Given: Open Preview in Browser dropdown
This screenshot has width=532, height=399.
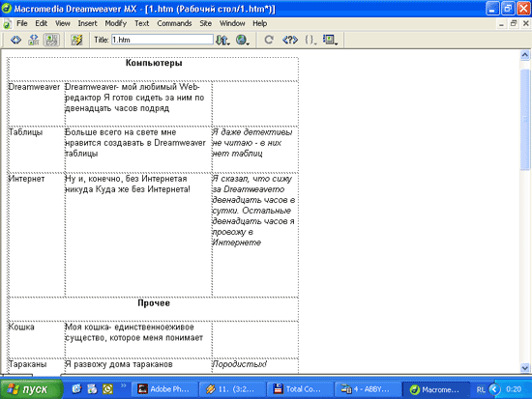Looking at the screenshot, I should (x=243, y=40).
